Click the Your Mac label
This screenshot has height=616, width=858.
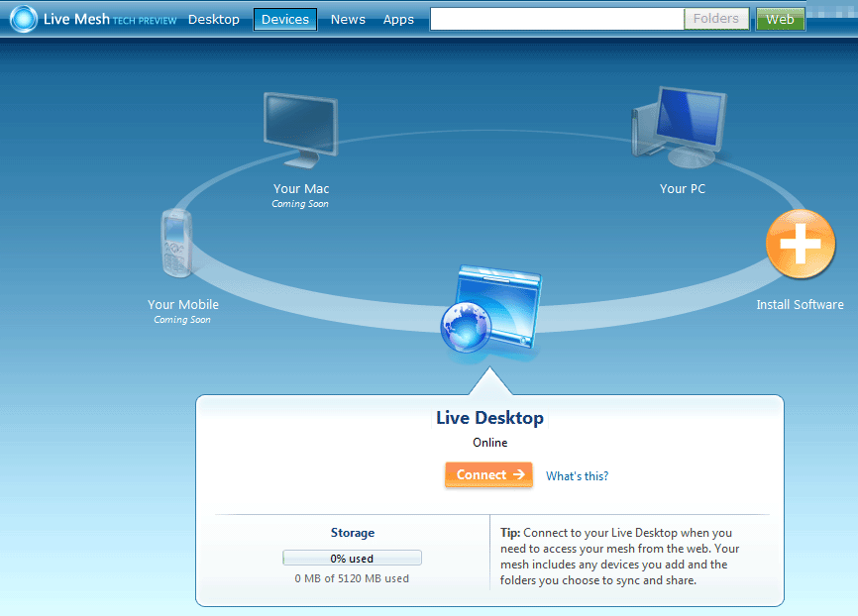pos(301,189)
